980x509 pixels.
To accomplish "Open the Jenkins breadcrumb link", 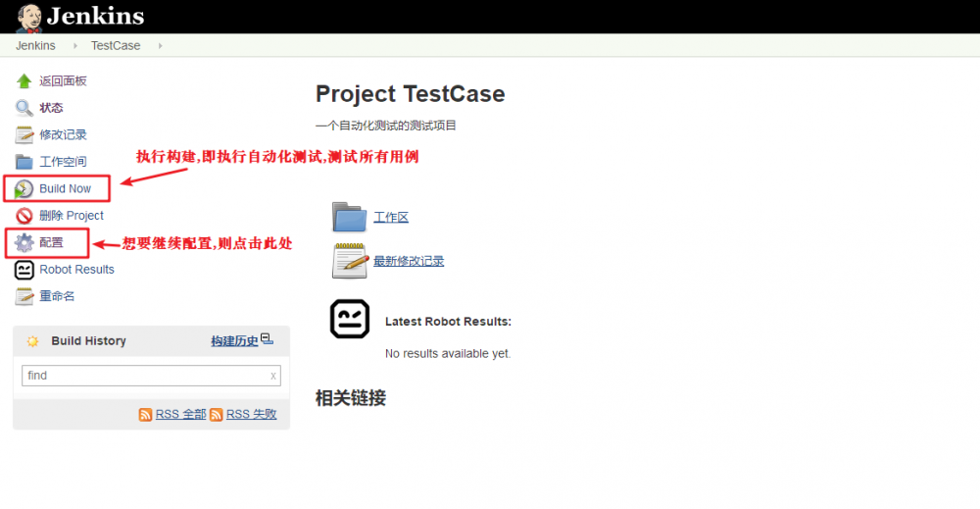I will coord(35,46).
